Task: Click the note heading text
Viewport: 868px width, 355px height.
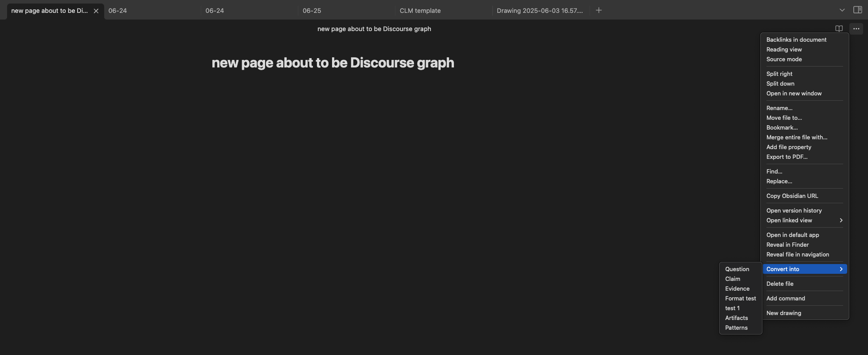Action: [333, 63]
